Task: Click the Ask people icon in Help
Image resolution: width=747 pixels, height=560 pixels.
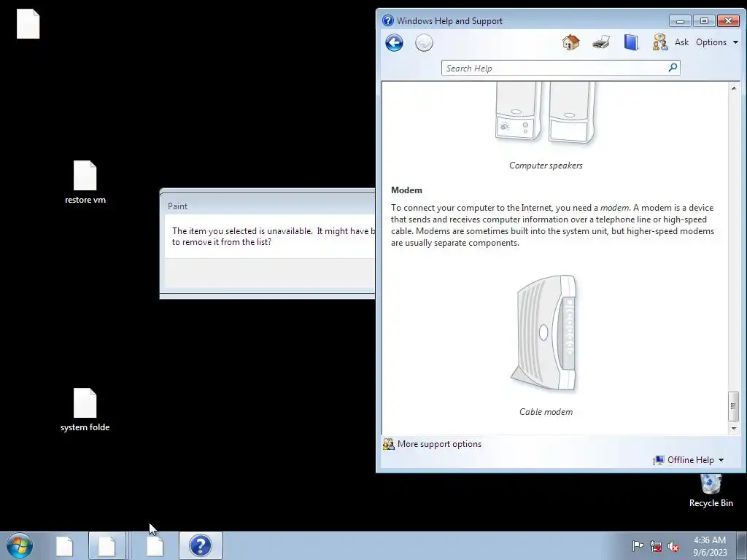Action: click(x=659, y=42)
